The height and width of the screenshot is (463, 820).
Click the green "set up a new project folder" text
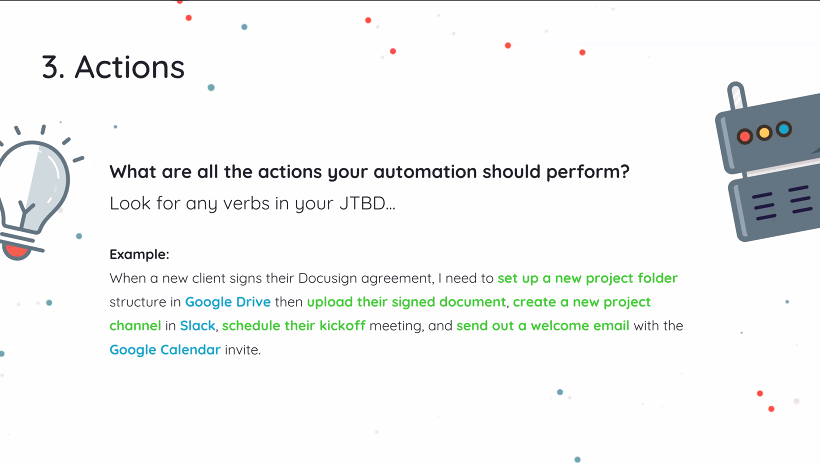coord(587,278)
